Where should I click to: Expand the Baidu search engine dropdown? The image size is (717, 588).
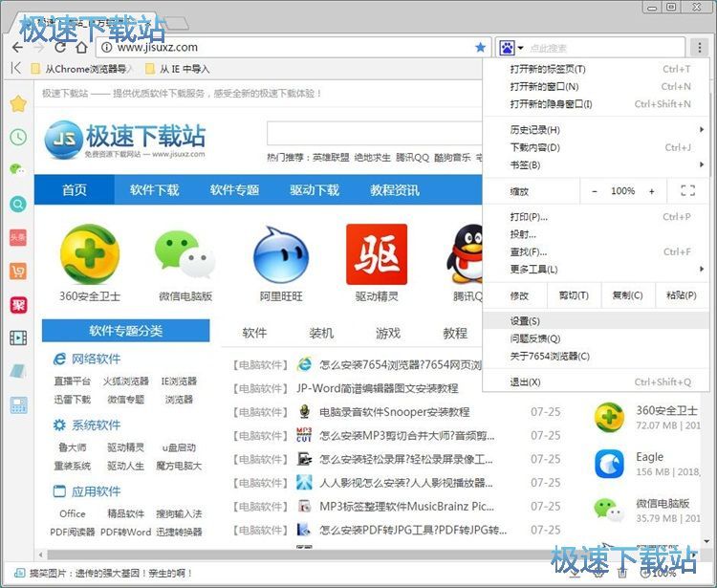pos(508,47)
